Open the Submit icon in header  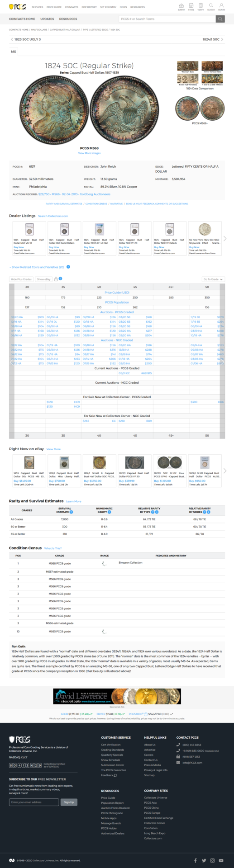coord(181,6)
